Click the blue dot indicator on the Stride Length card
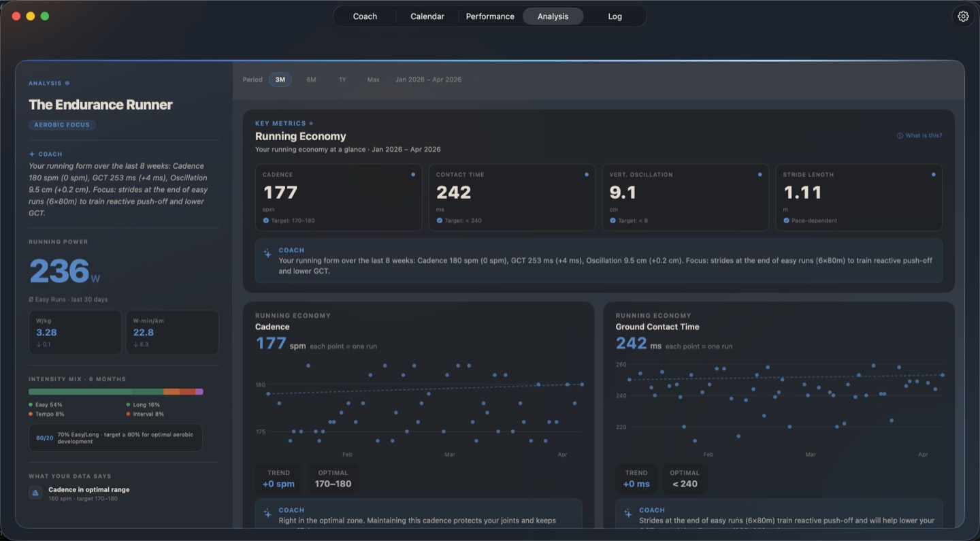Screen dimensions: 980x541 click(x=933, y=174)
